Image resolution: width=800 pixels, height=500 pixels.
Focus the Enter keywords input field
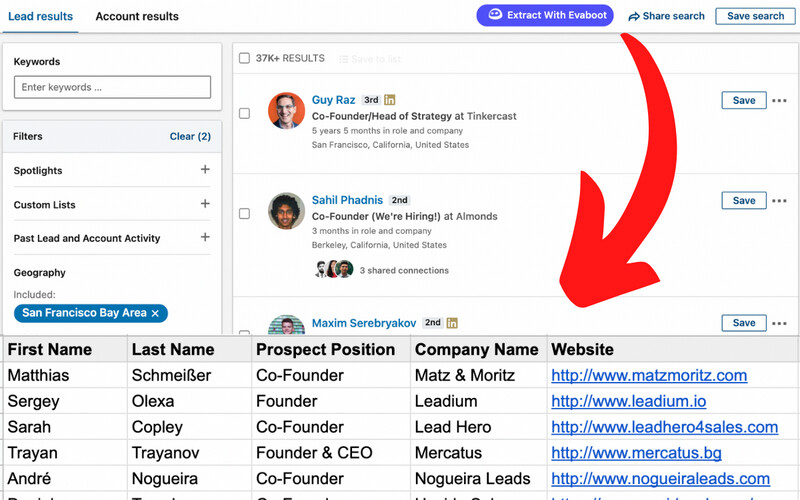pos(112,87)
